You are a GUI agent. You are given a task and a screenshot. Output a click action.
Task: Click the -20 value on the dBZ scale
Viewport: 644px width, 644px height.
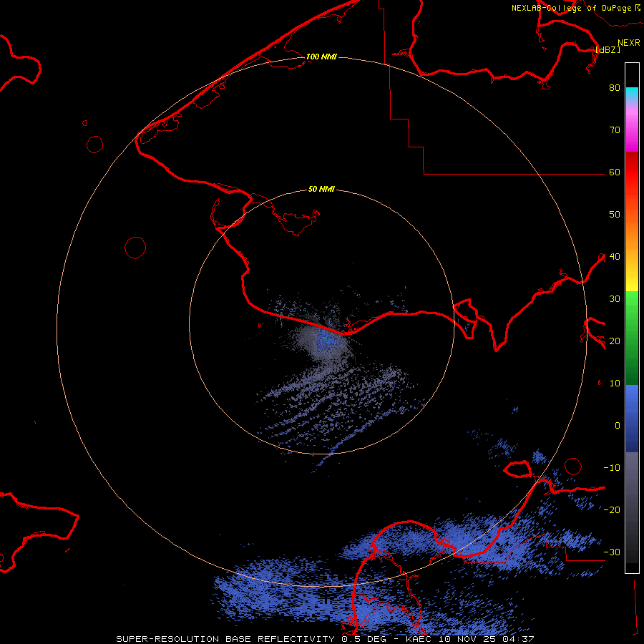click(x=612, y=509)
